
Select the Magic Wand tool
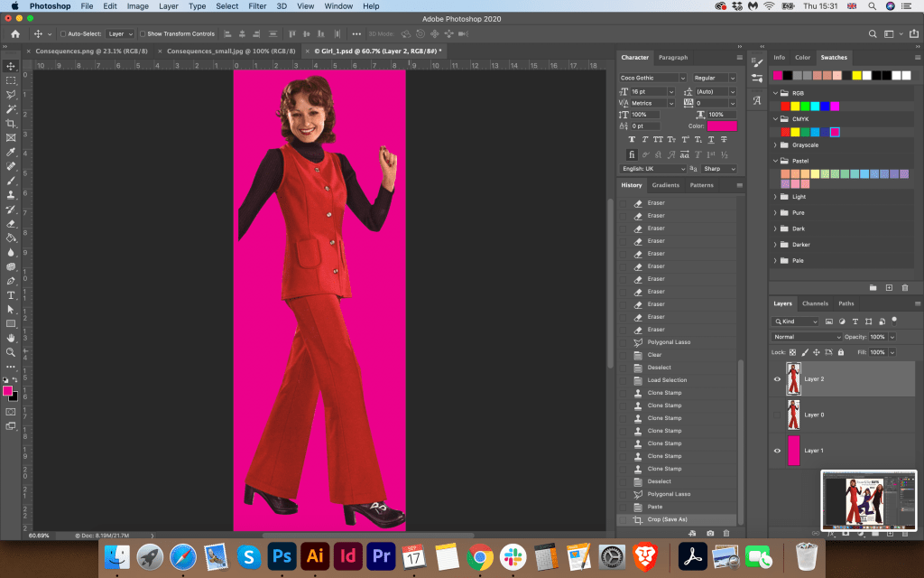pos(11,108)
